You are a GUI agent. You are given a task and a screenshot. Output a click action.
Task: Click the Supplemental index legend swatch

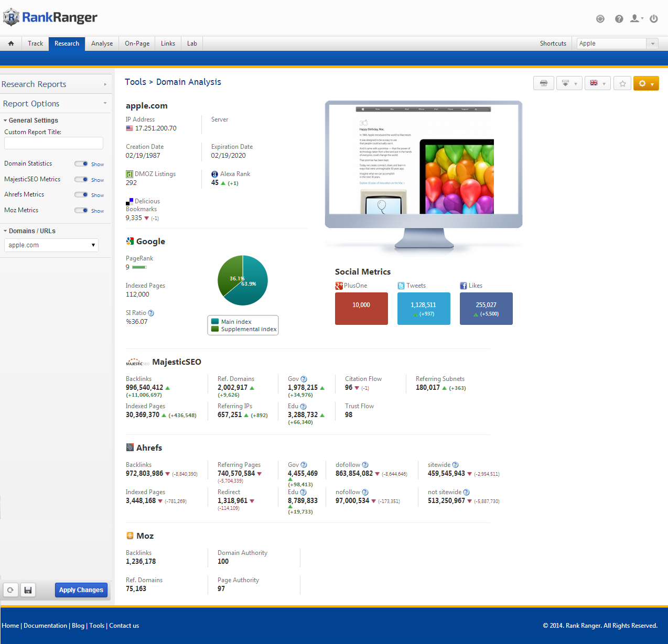click(215, 329)
